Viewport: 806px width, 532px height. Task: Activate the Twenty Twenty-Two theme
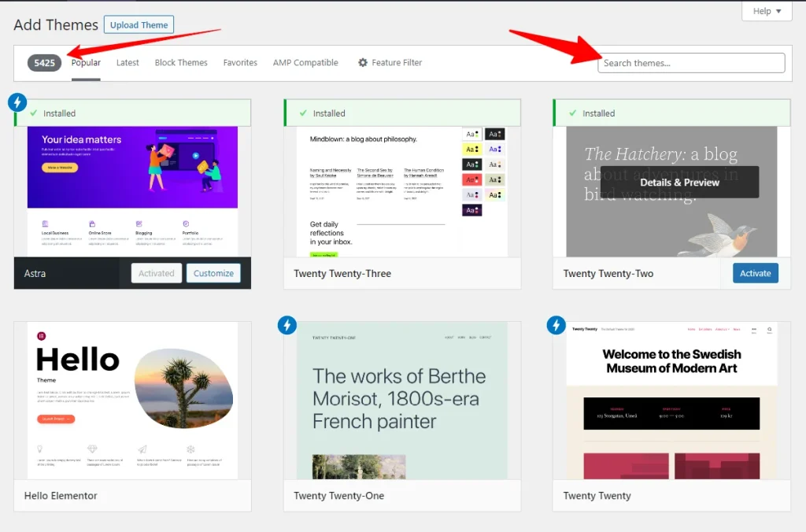pyautogui.click(x=755, y=273)
